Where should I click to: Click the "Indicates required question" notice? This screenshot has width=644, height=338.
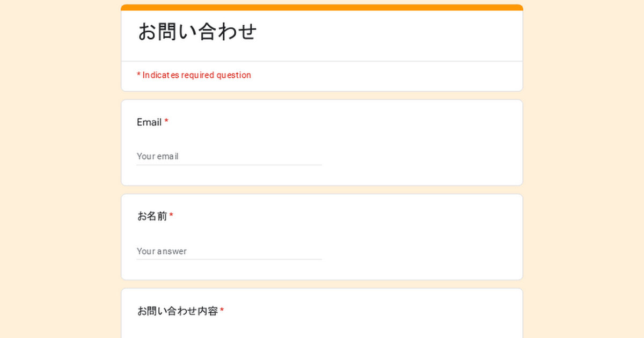[194, 75]
